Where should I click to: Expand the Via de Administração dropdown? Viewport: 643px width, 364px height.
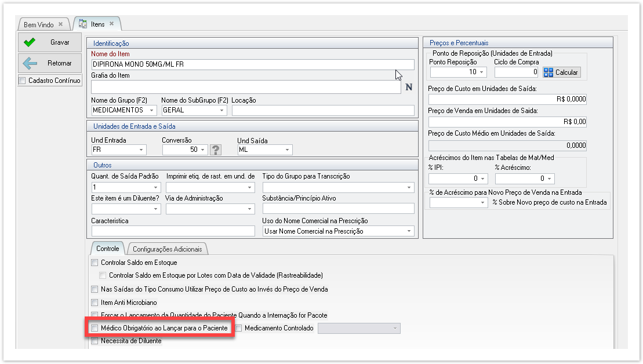point(250,209)
